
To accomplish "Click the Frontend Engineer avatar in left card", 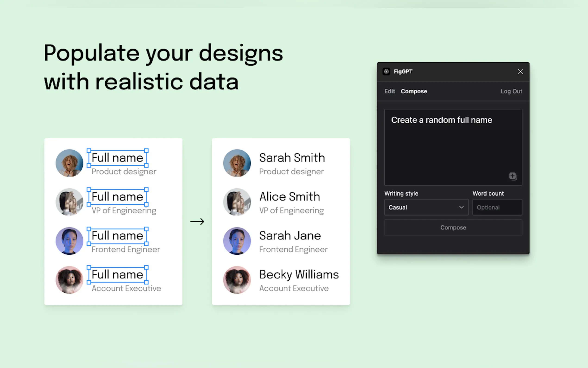I will 69,241.
